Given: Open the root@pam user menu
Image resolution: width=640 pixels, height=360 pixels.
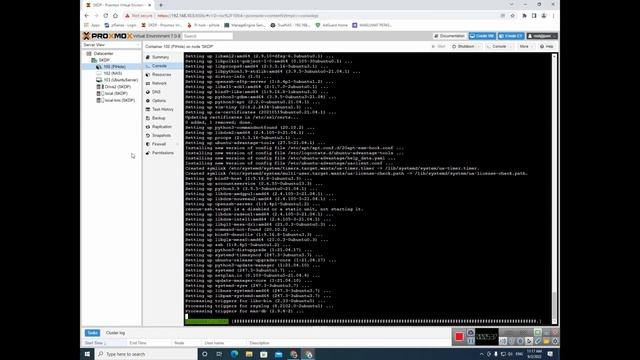Looking at the screenshot, I should coord(542,36).
